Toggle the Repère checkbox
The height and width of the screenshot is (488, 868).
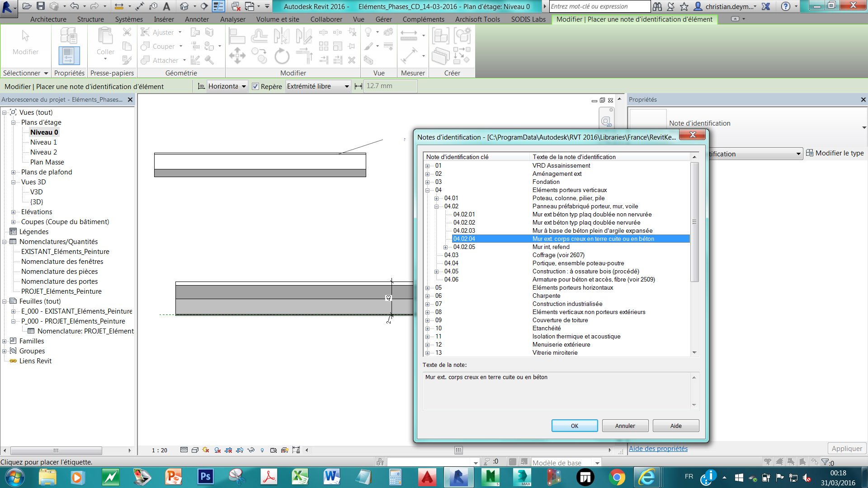pyautogui.click(x=255, y=86)
